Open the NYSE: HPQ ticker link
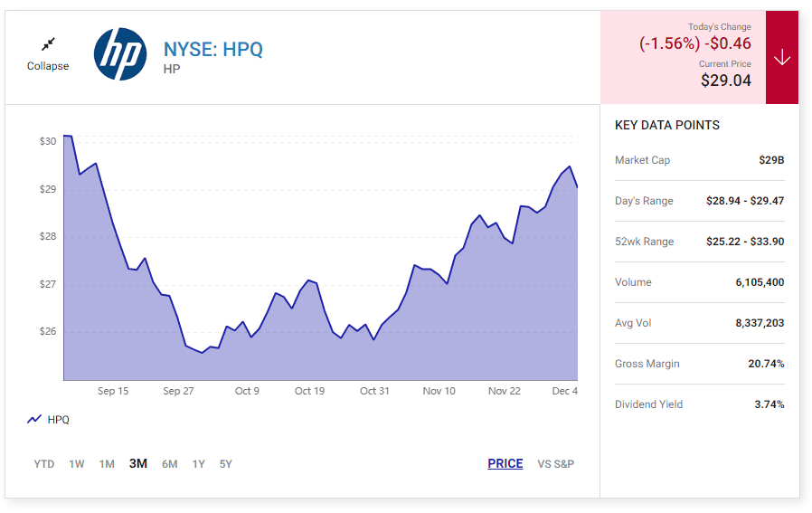 tap(213, 49)
